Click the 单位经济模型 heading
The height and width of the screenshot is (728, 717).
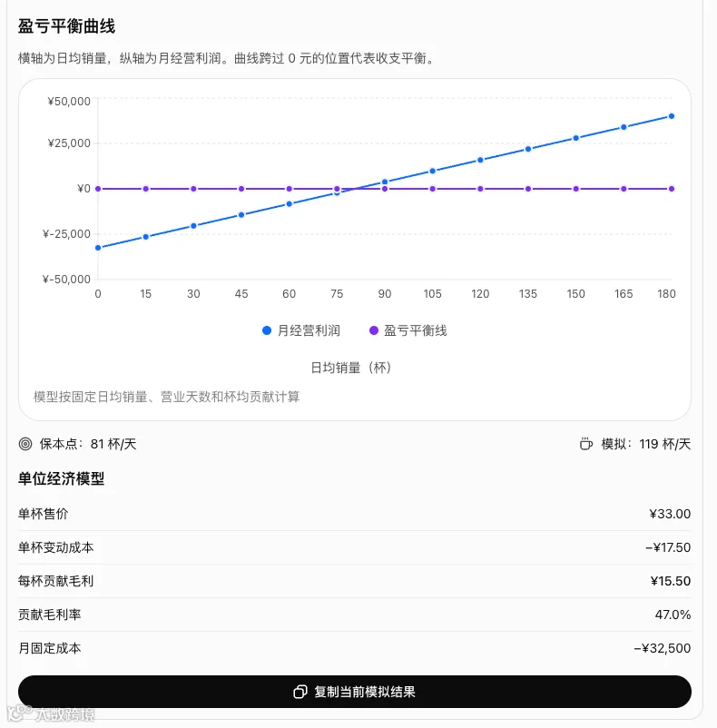[x=61, y=478]
